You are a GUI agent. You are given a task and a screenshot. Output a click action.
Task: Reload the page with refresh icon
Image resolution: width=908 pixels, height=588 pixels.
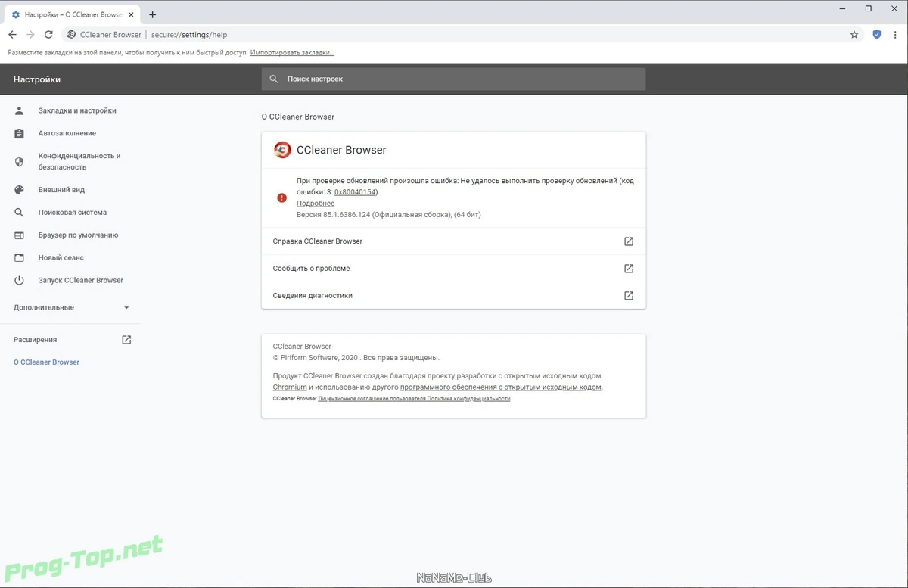click(49, 34)
